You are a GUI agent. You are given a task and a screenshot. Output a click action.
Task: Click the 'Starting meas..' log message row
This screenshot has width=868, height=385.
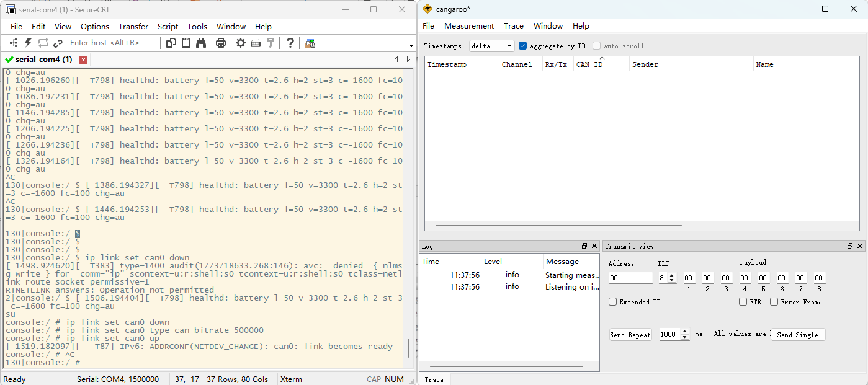pyautogui.click(x=509, y=275)
